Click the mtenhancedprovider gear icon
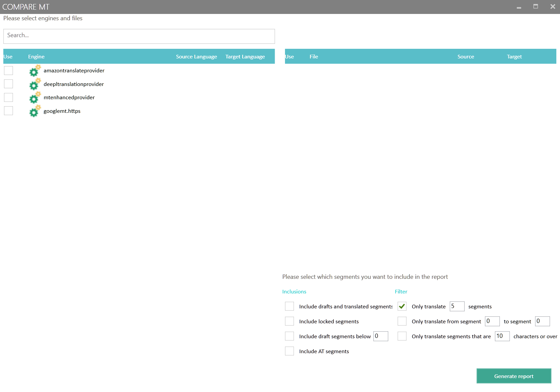Screen dimensions: 560x392 (x=35, y=98)
